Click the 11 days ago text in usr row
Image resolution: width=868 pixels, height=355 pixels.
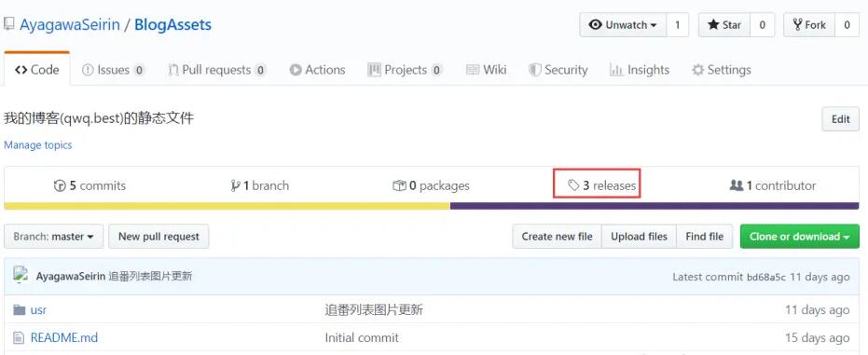[817, 309]
